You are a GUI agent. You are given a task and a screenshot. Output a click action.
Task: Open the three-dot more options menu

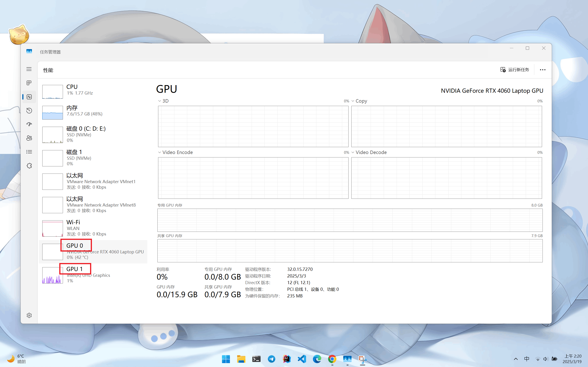pos(543,70)
